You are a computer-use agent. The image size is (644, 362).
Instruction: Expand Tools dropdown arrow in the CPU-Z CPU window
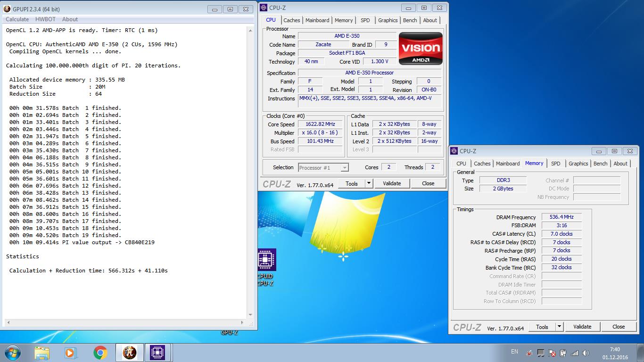pos(369,183)
